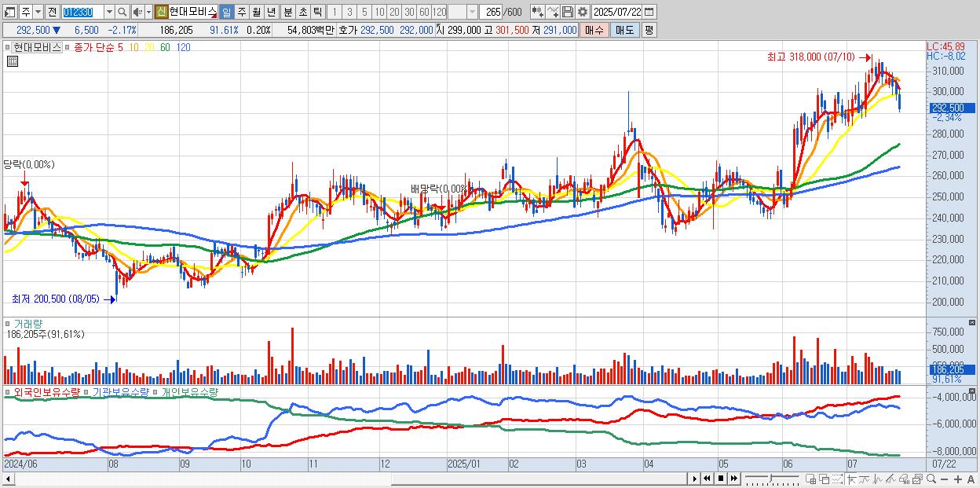Screen dimensions: 980x488
Task: Click the speaker sound alert icon
Action: click(x=137, y=12)
